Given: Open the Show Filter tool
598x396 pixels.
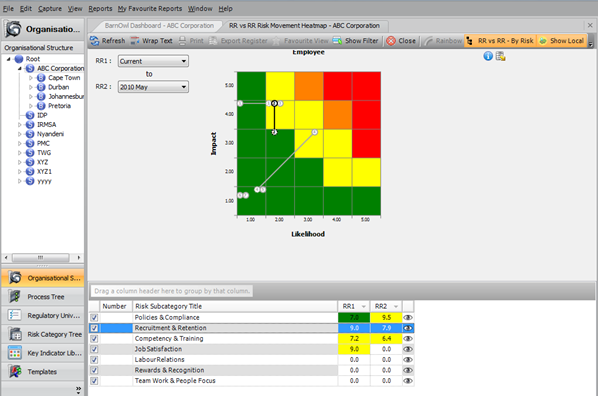Looking at the screenshot, I should click(x=355, y=41).
